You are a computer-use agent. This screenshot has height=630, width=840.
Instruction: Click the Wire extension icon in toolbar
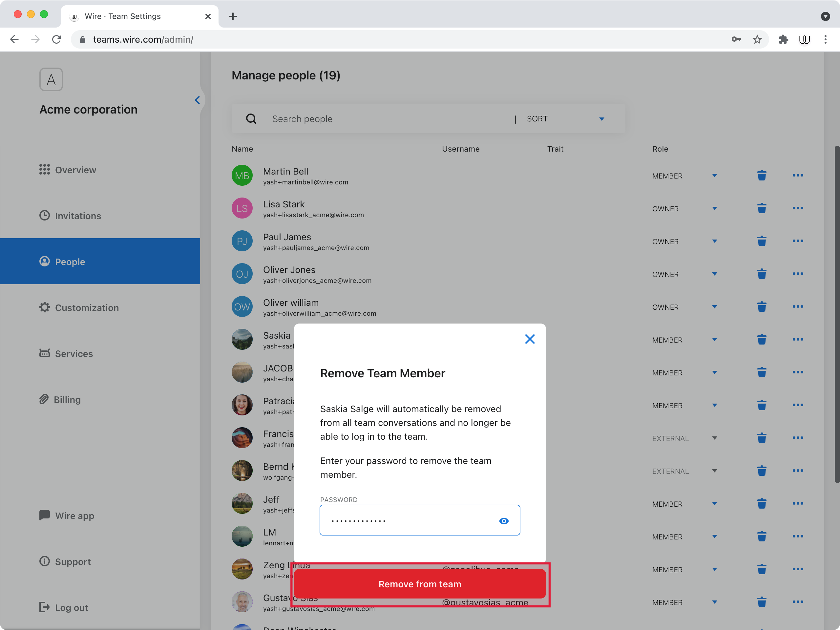804,39
